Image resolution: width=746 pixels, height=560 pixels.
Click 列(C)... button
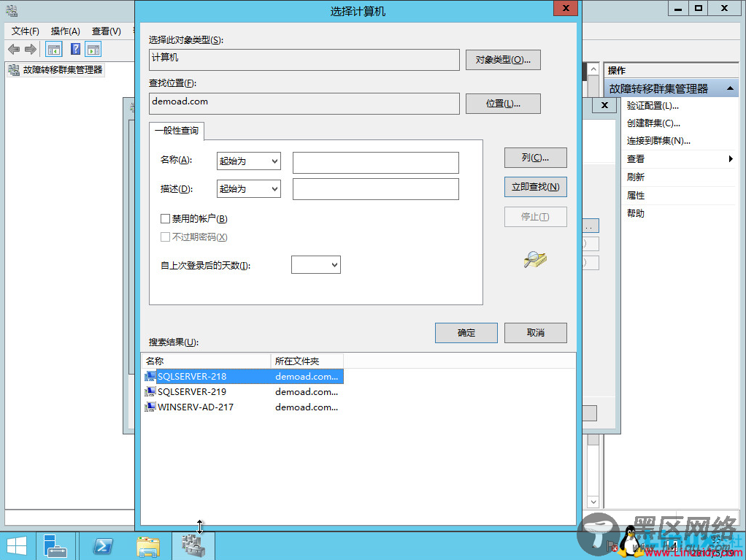tap(535, 158)
